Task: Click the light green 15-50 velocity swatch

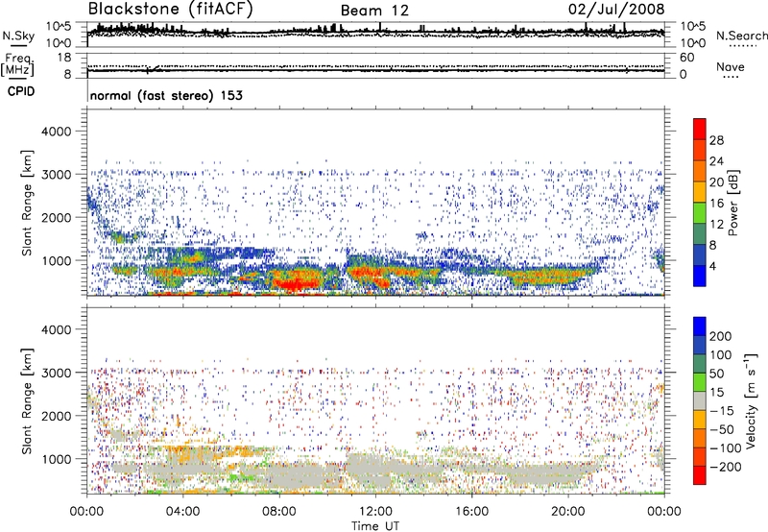Action: point(700,382)
